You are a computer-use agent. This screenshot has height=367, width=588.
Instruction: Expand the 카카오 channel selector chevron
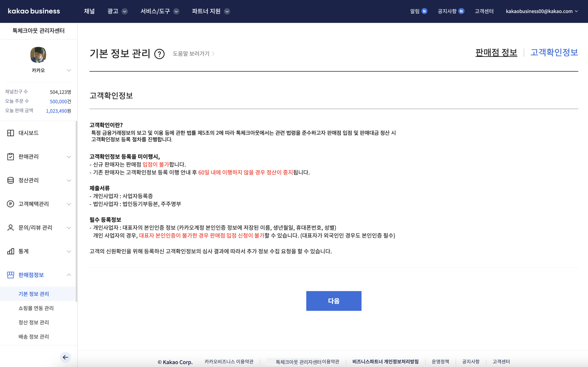click(x=69, y=70)
